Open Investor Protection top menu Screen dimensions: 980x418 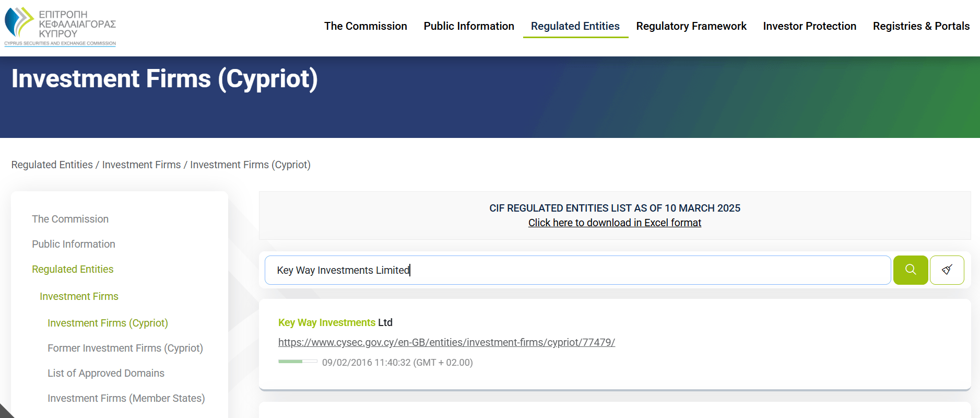pos(810,26)
